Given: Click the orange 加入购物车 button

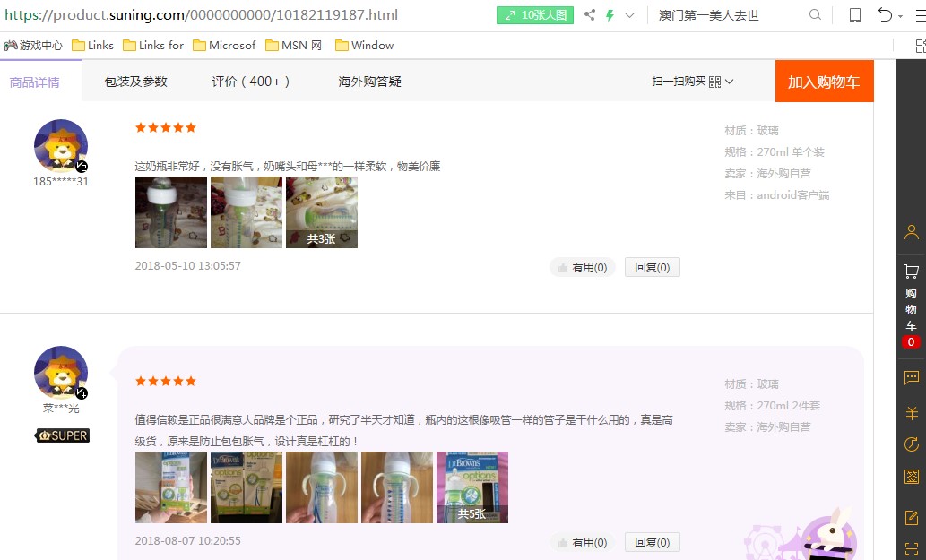Looking at the screenshot, I should 824,82.
